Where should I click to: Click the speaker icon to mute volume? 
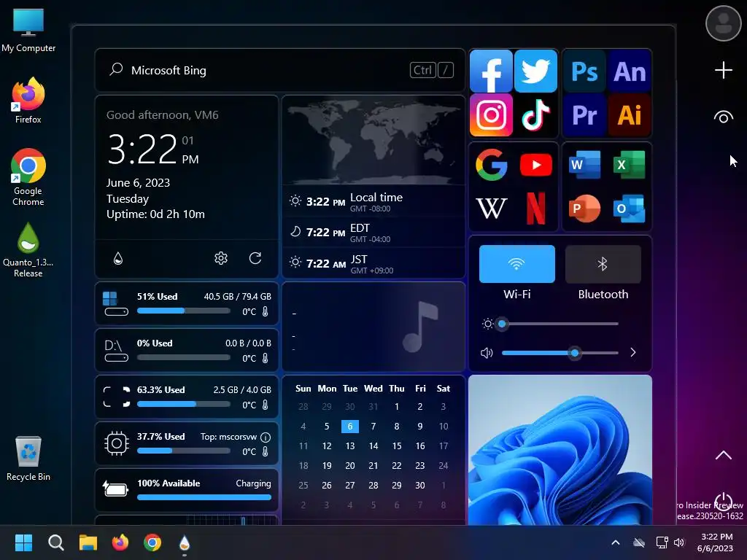(x=487, y=353)
